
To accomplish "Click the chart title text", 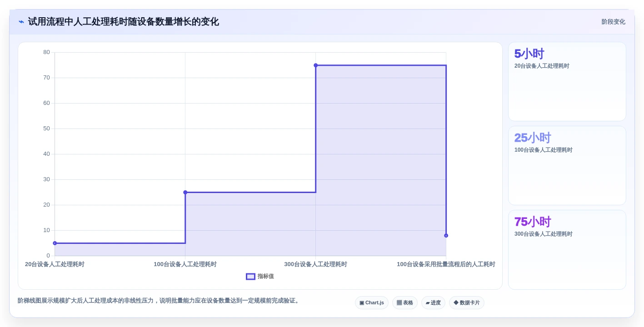I will pos(123,22).
